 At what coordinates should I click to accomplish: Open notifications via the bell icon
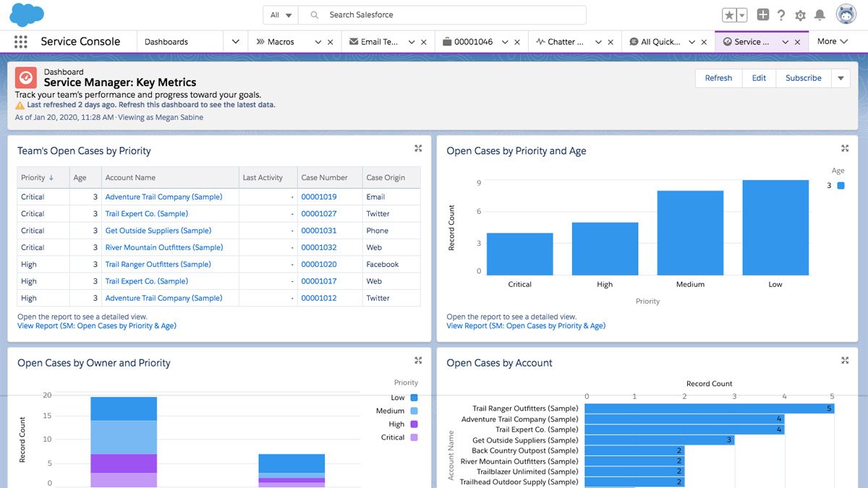tap(819, 14)
